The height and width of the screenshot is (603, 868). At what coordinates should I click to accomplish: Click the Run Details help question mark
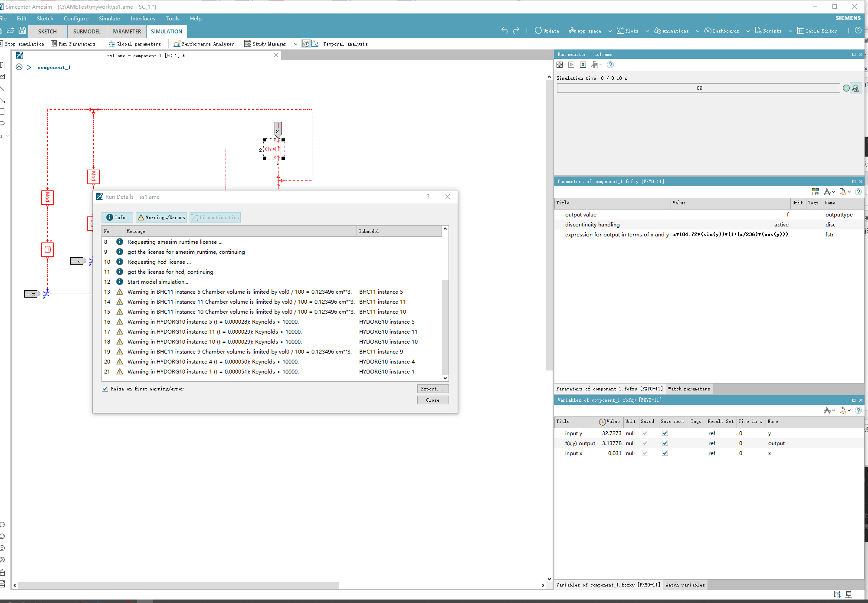(x=428, y=197)
